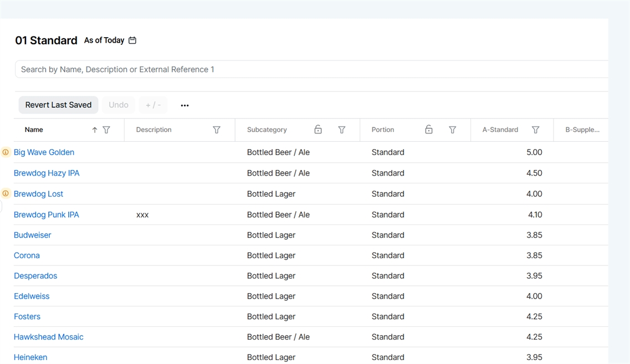Filter the Description column
Image resolution: width=630 pixels, height=364 pixels.
pyautogui.click(x=217, y=130)
